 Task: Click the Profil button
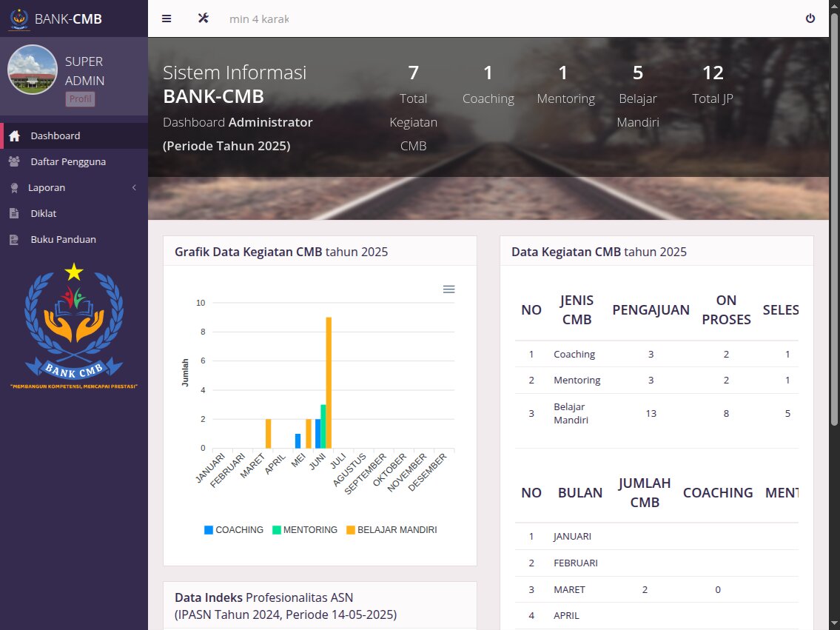click(x=80, y=99)
